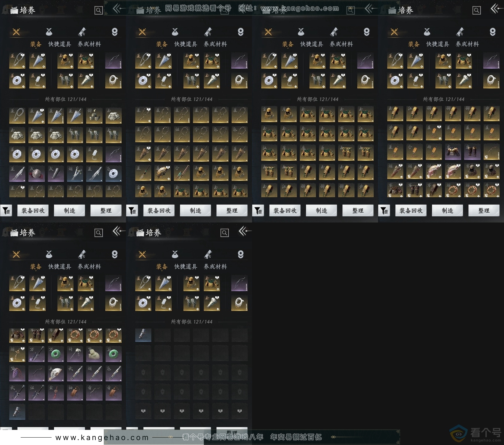Click the back arrows in the top-left panel
The width and height of the screenshot is (504, 445).
pos(119,9)
